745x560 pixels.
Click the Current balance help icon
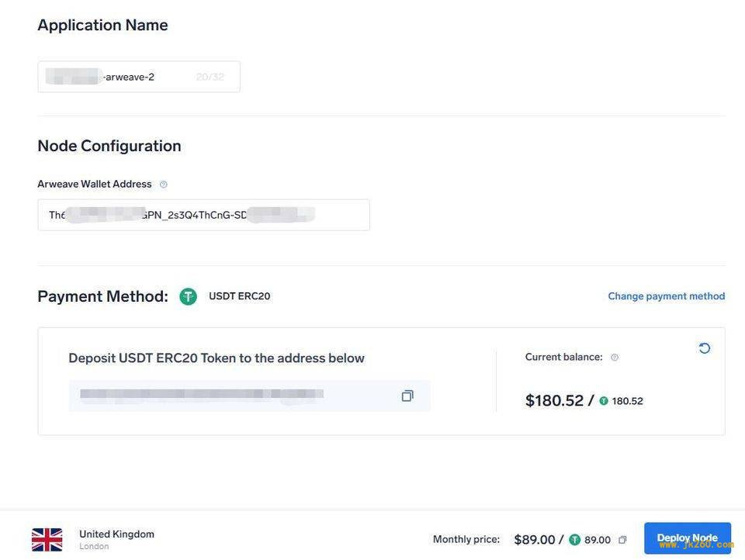(615, 358)
